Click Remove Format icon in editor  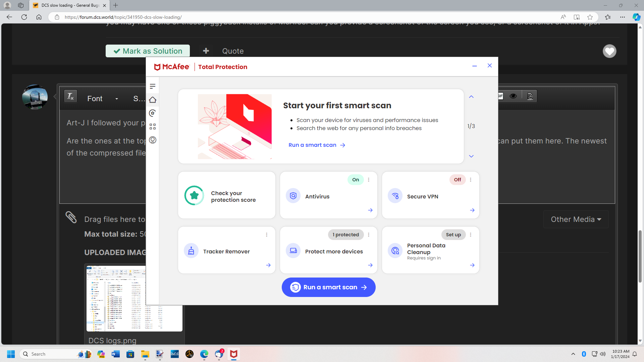click(x=70, y=96)
